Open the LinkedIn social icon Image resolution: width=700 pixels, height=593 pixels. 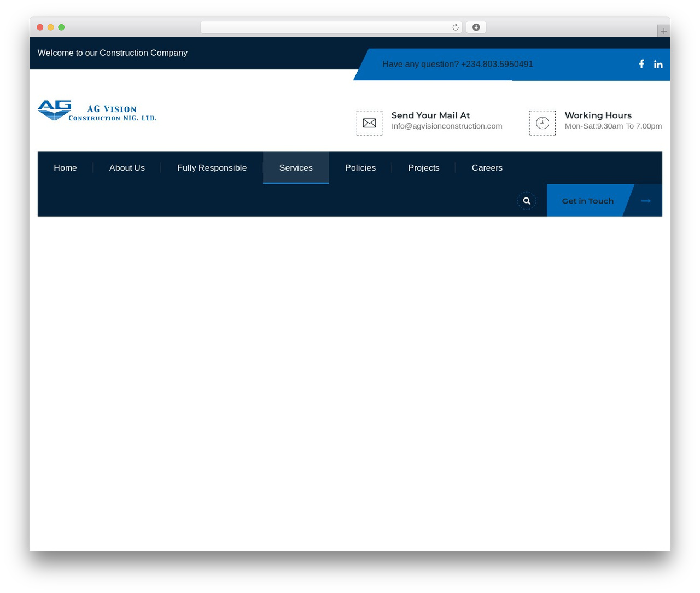coord(658,64)
